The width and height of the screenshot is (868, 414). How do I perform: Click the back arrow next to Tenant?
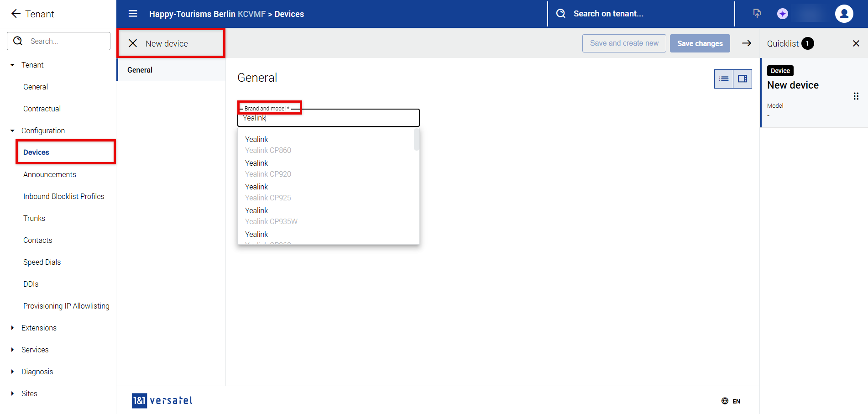coord(16,14)
